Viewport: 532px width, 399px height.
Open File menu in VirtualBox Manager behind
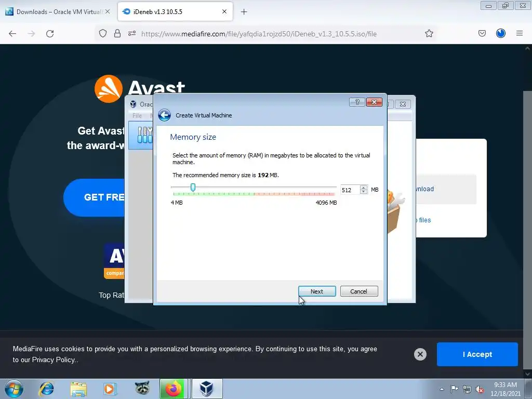point(137,116)
